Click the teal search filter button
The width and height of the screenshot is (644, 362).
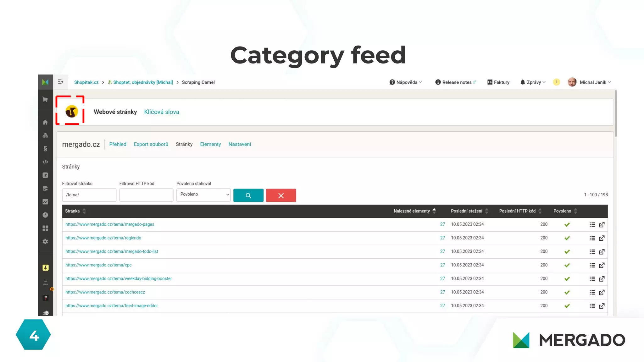248,195
